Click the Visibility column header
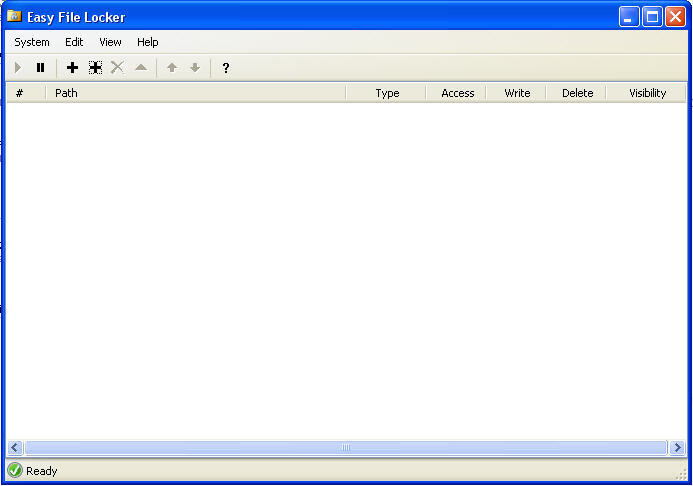This screenshot has width=693, height=486. 646,93
